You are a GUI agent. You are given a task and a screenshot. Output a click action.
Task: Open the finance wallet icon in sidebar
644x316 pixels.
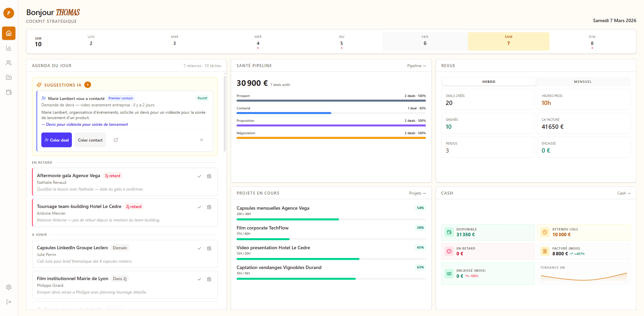(8, 92)
